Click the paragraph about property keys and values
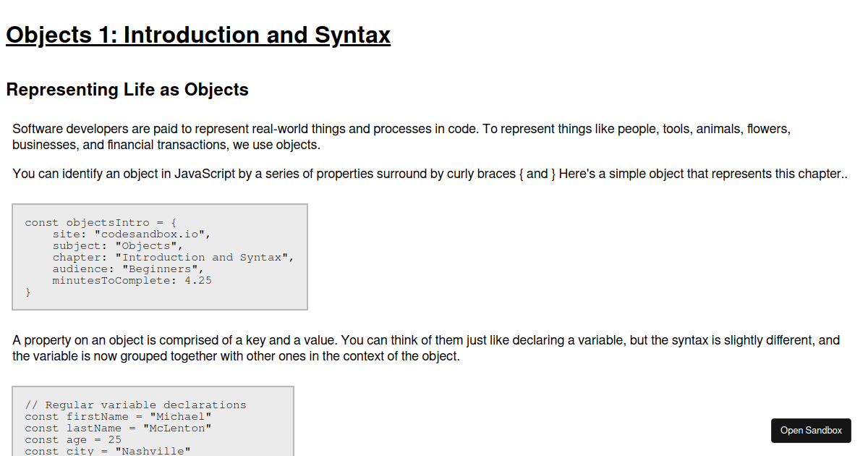The width and height of the screenshot is (868, 456). point(427,347)
